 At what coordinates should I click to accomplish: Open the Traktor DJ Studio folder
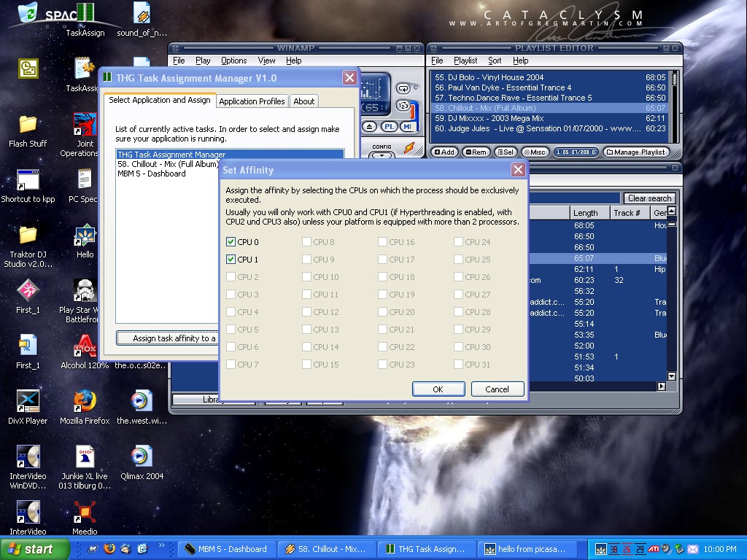[28, 246]
